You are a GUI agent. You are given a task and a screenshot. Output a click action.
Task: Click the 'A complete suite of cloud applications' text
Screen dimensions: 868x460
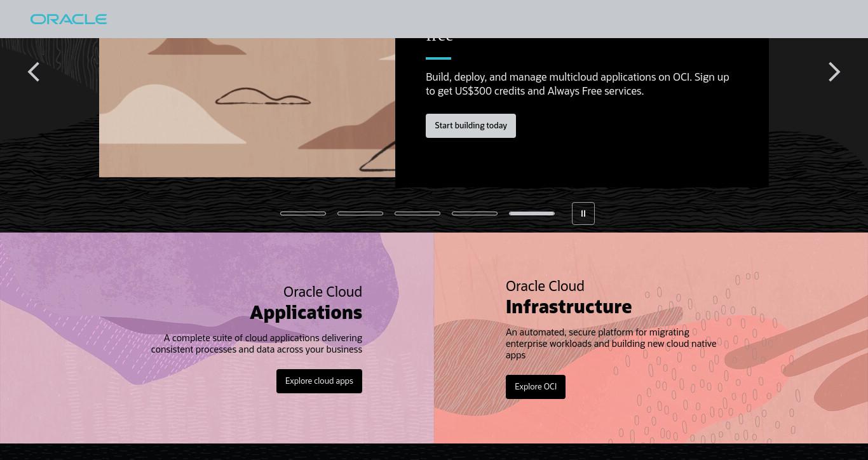coord(257,344)
